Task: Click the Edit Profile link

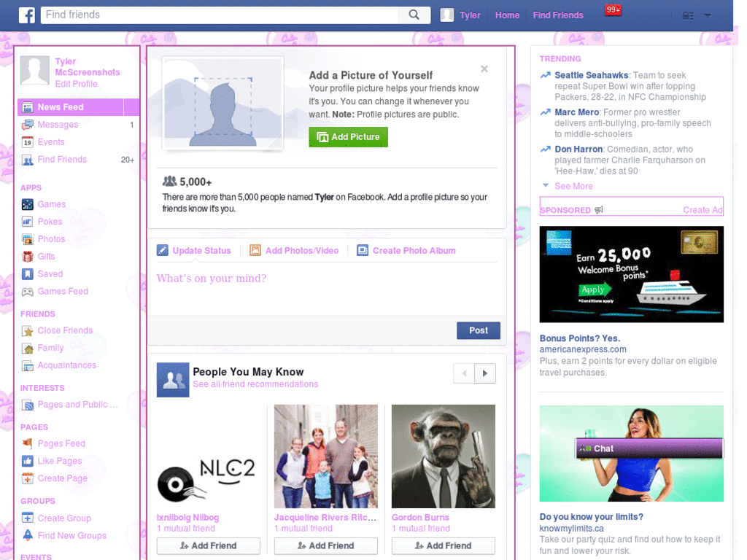Action: tap(76, 84)
